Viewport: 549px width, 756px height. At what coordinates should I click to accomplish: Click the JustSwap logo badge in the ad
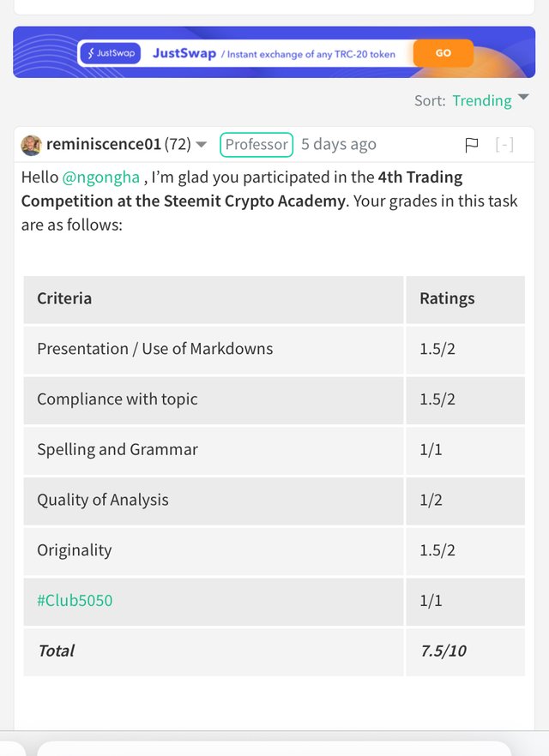click(111, 53)
